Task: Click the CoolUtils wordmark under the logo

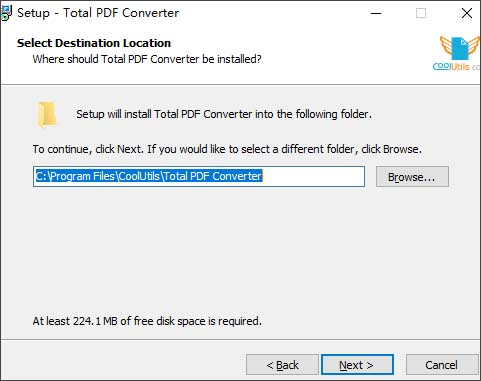Action: 456,67
